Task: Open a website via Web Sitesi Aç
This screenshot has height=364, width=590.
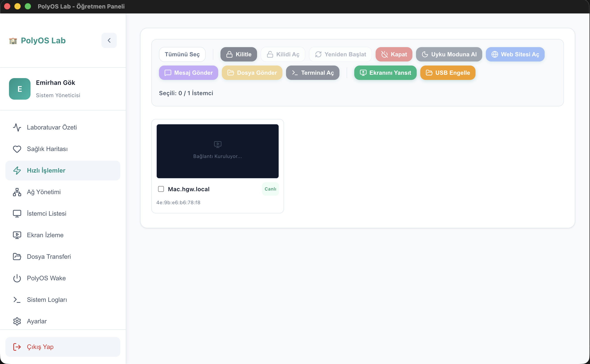Action: 515,54
